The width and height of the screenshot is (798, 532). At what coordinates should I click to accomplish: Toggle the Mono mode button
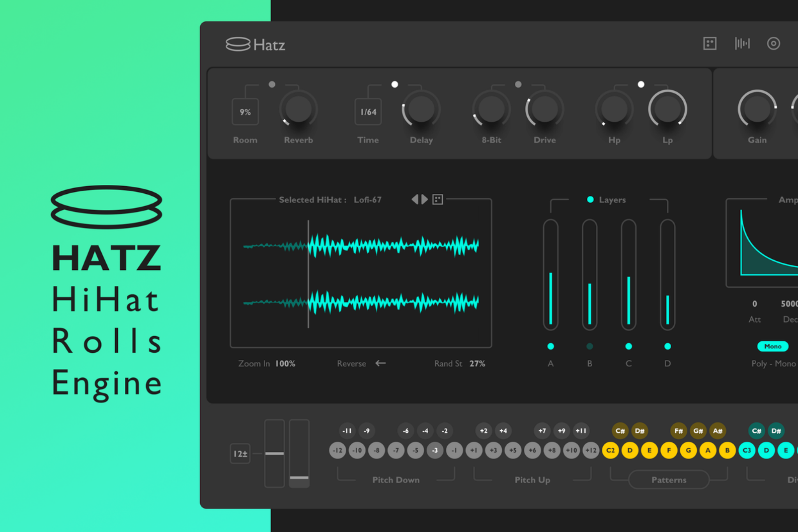click(773, 346)
